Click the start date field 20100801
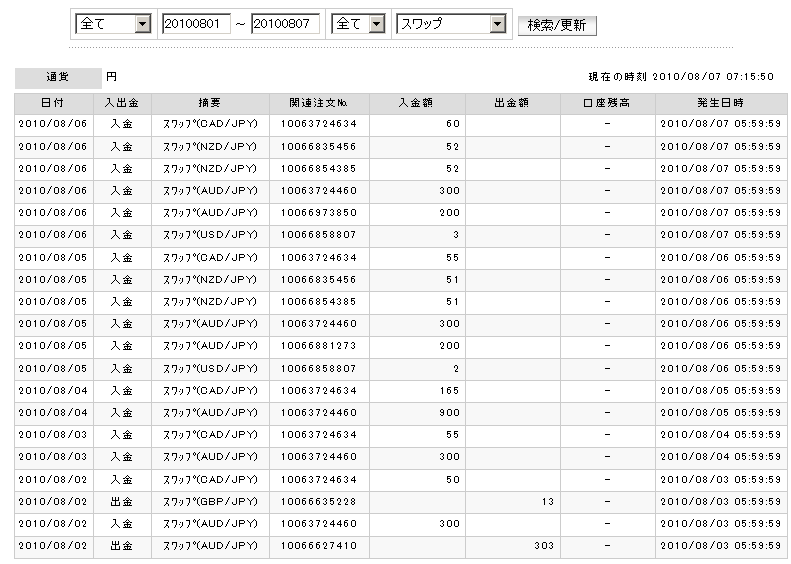The height and width of the screenshot is (564, 791). pyautogui.click(x=195, y=24)
